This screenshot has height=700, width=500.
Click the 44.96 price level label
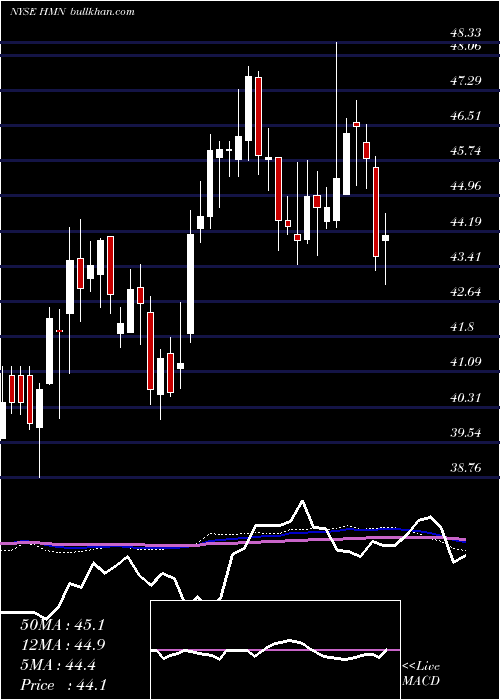tap(466, 186)
